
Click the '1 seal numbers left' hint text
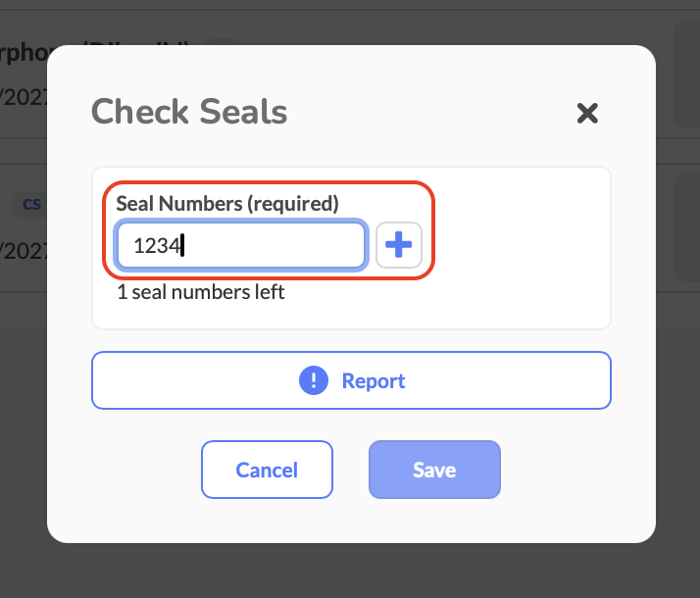coord(200,292)
